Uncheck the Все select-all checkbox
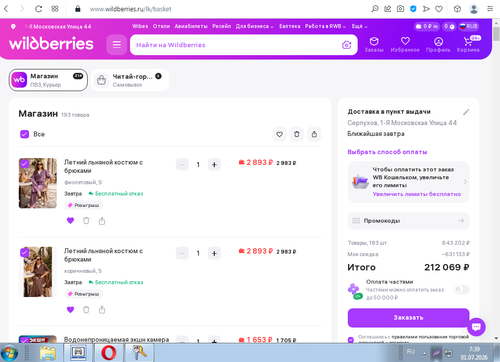This screenshot has width=500, height=362. (24, 134)
